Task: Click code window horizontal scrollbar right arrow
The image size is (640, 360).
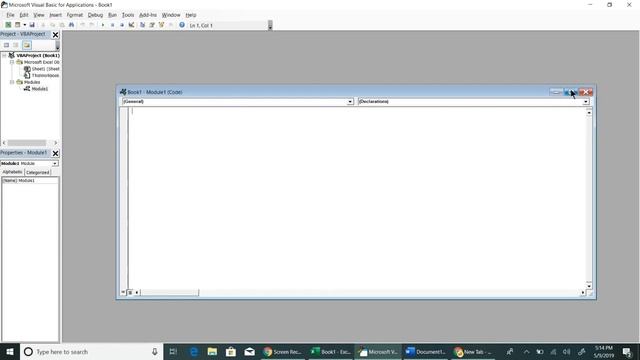Action: pyautogui.click(x=582, y=292)
